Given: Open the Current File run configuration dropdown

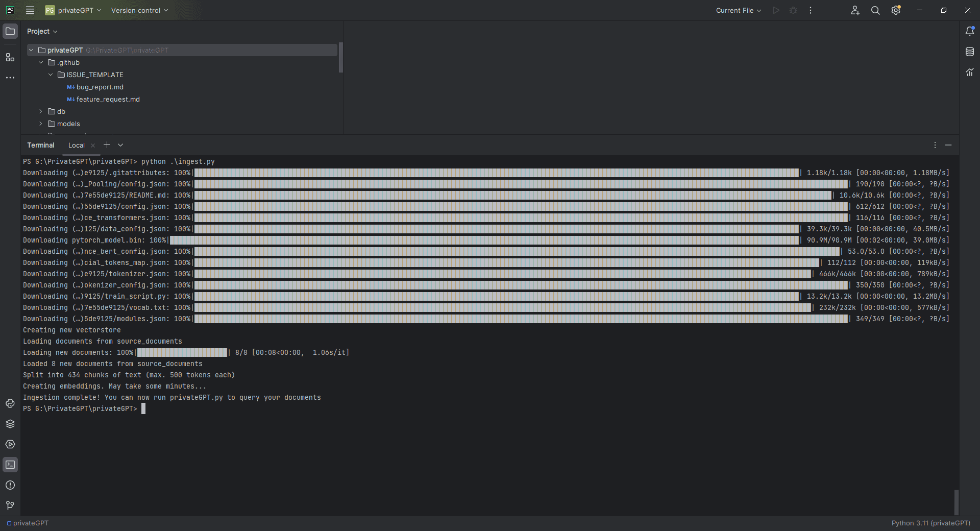Looking at the screenshot, I should (x=738, y=10).
